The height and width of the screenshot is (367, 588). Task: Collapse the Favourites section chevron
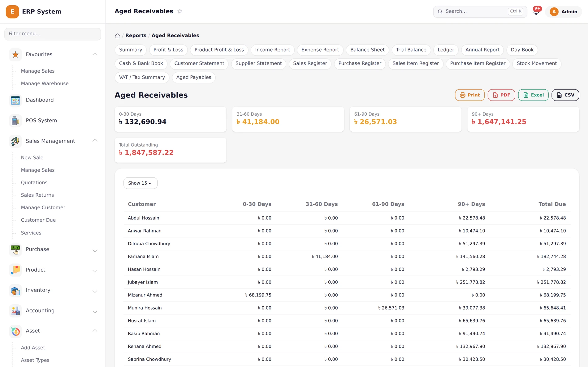(x=95, y=54)
